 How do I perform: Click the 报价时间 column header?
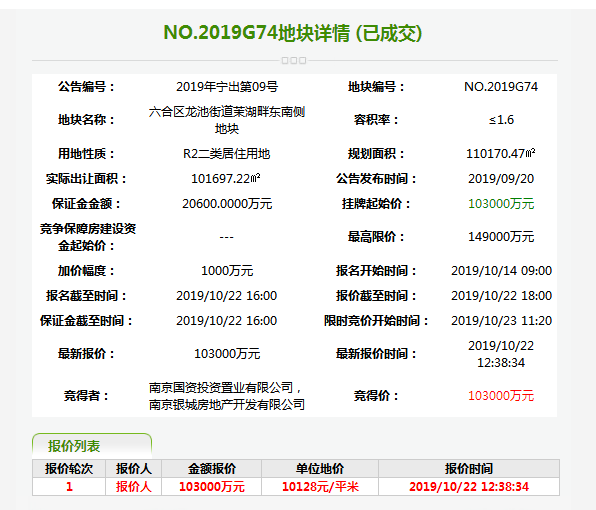point(469,469)
